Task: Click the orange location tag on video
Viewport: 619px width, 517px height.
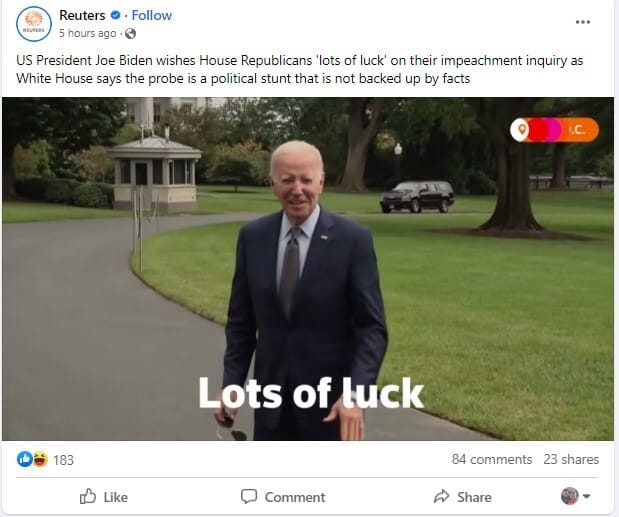Action: 554,129
